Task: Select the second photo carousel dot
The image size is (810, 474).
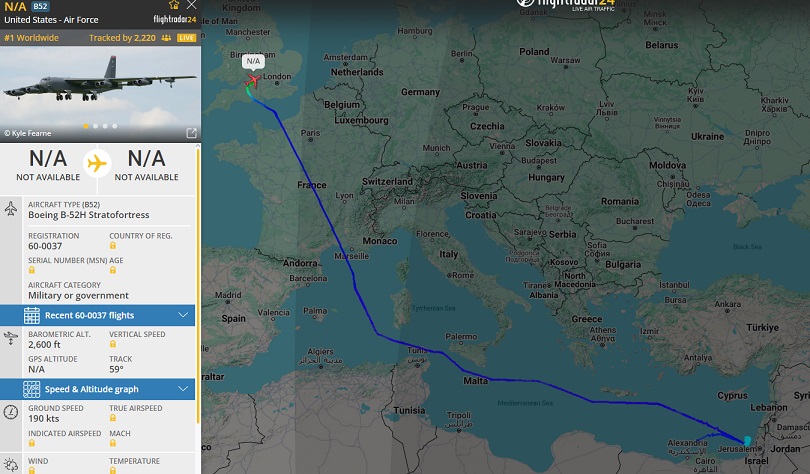Action: pos(95,126)
